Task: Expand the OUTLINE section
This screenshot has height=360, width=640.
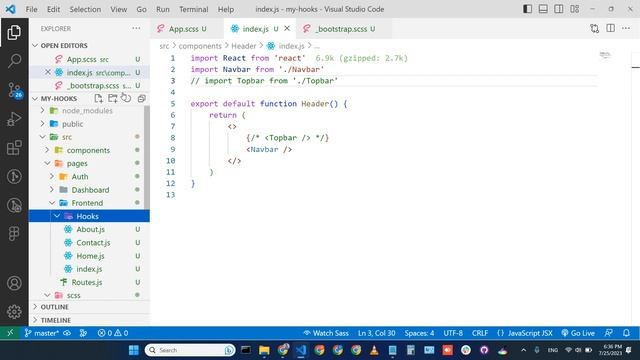Action: pos(36,307)
